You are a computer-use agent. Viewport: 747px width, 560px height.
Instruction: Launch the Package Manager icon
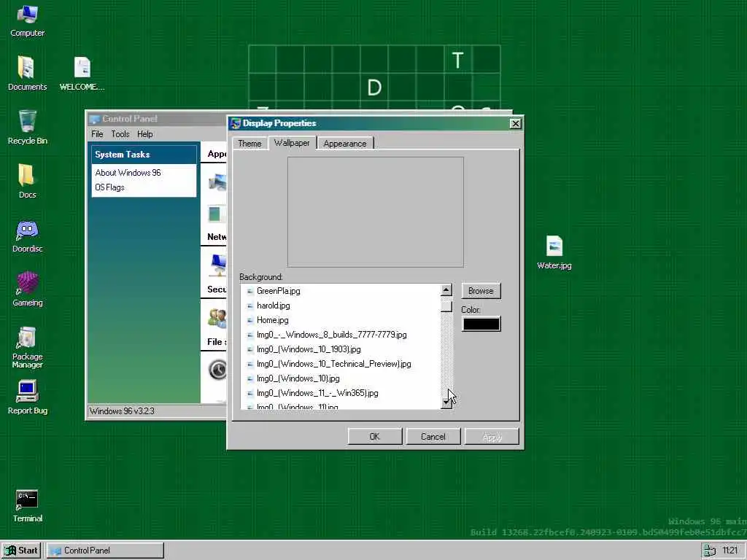27,347
